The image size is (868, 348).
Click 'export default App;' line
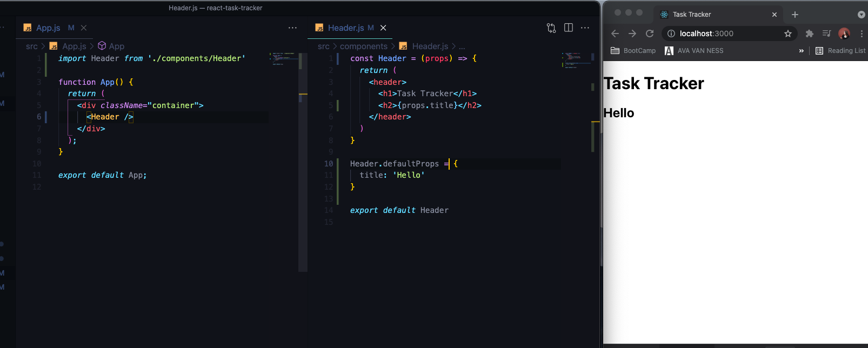102,175
